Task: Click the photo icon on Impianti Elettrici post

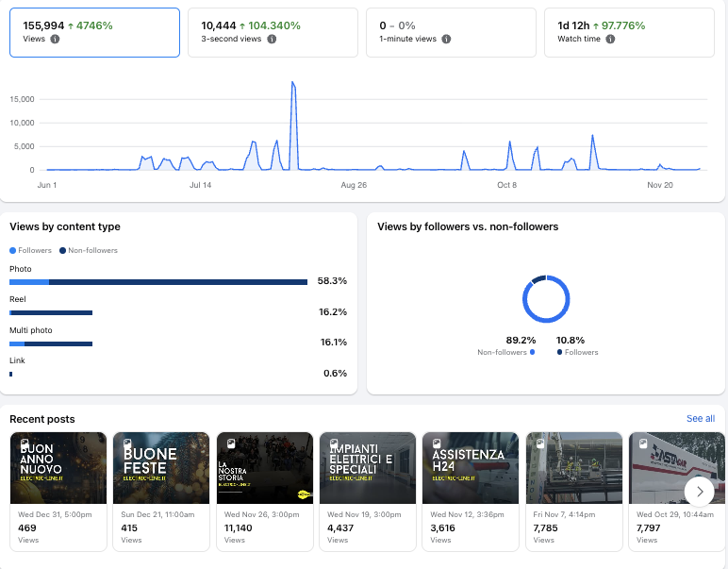Action: click(x=334, y=443)
